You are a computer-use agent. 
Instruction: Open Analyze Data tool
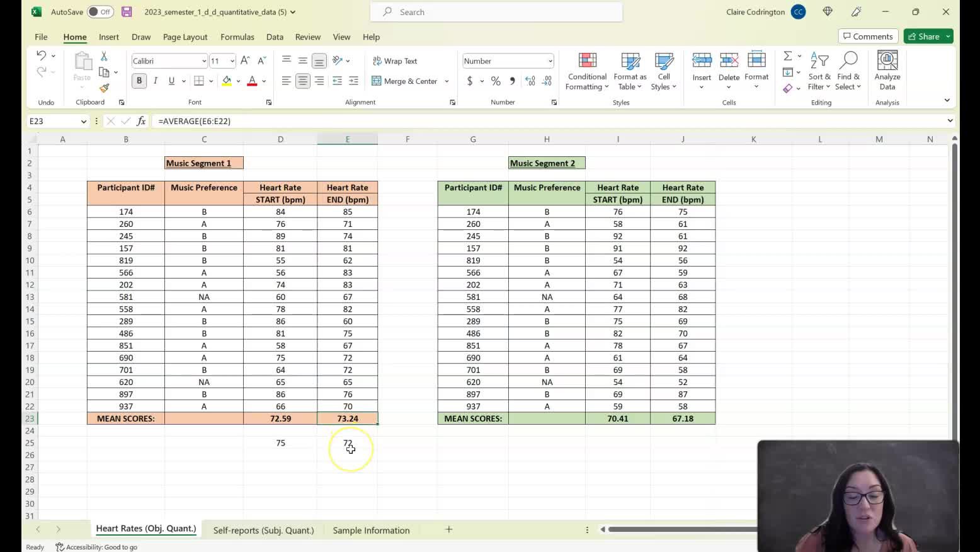(887, 71)
